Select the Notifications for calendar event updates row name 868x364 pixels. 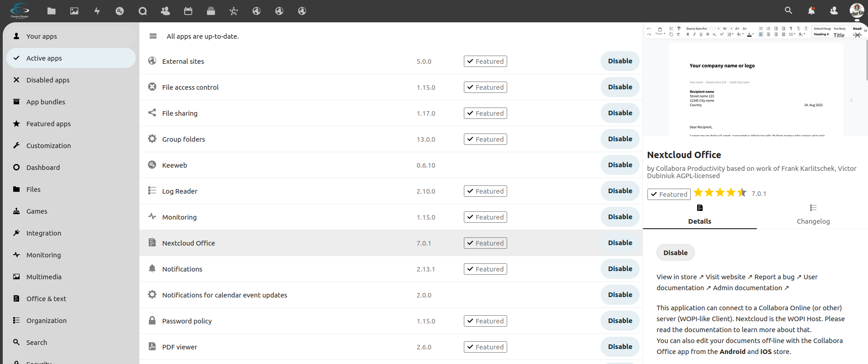click(225, 295)
